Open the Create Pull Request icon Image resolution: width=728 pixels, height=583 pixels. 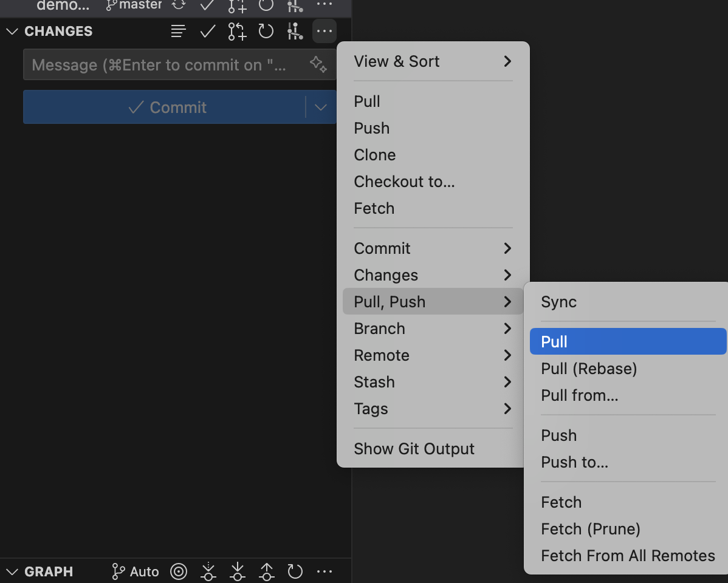pos(236,31)
